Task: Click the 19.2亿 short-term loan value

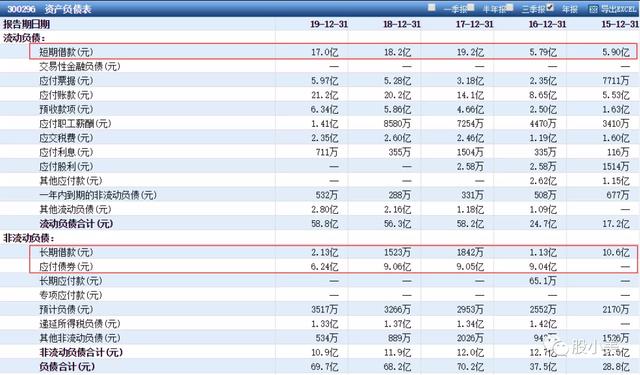Action: 471,52
